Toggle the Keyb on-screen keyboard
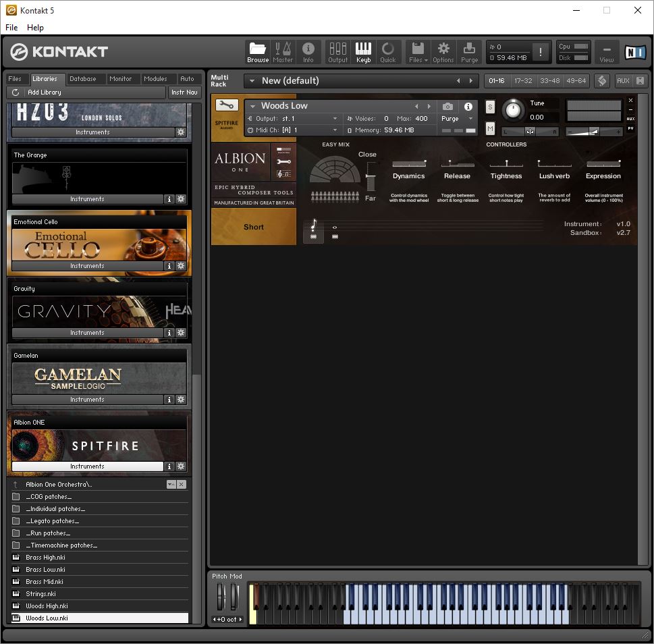654x644 pixels. click(x=363, y=52)
